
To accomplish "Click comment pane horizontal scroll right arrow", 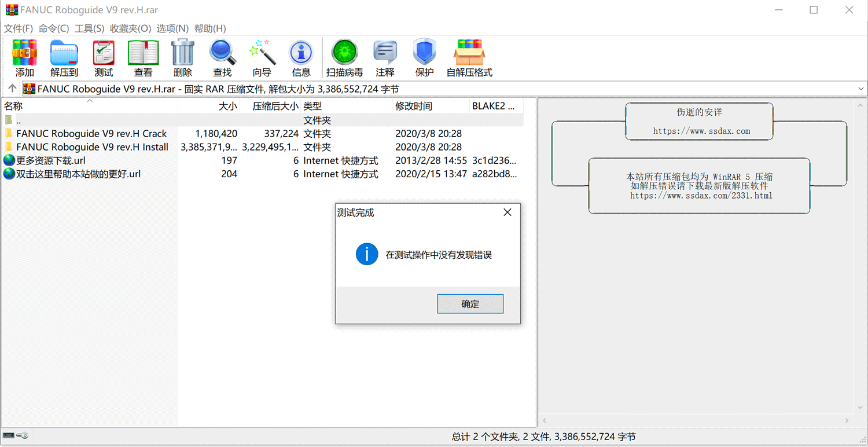I will (847, 420).
